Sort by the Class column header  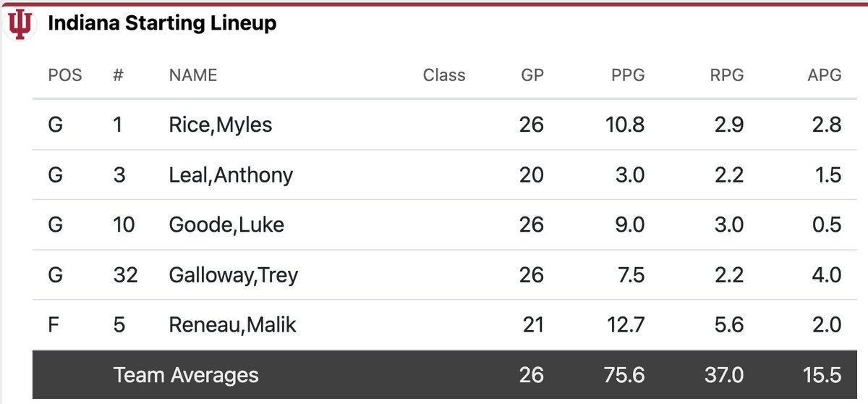click(x=444, y=75)
